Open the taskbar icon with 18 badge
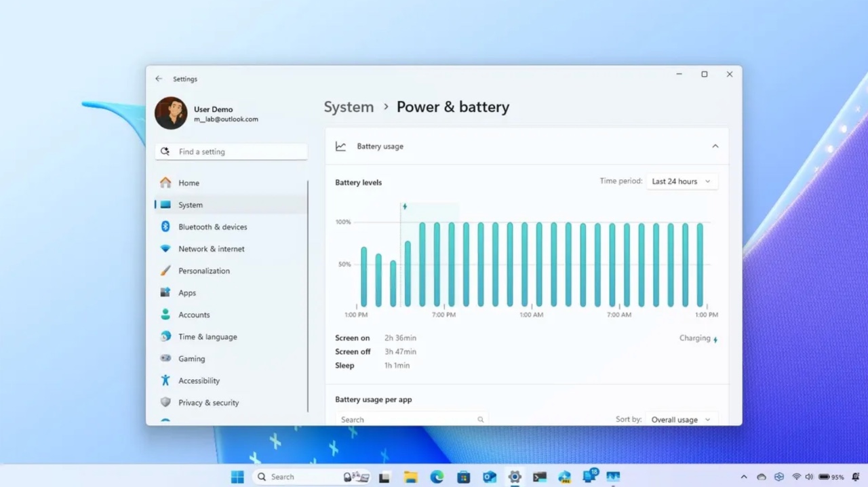This screenshot has height=487, width=868. click(x=589, y=476)
